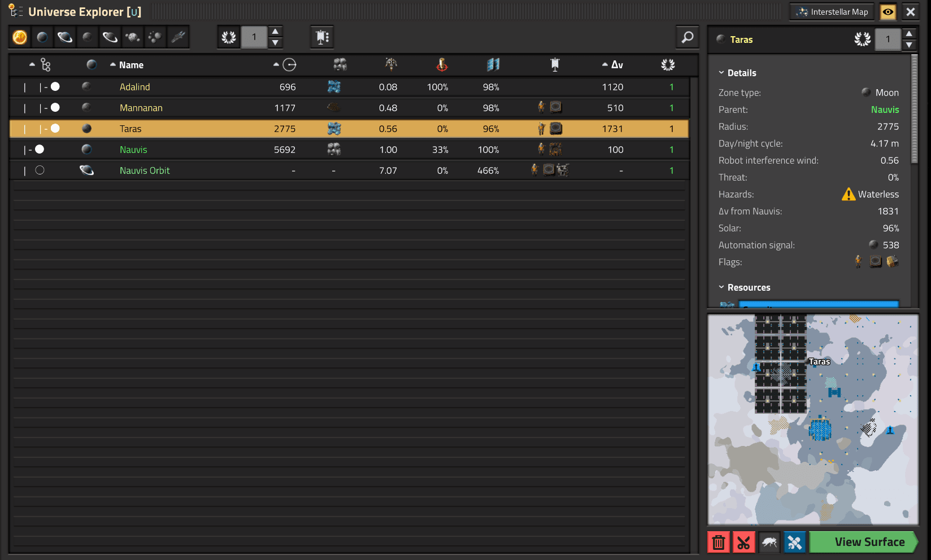Click the laurel wreath priority icon in toolbar
This screenshot has height=560, width=931.
[x=229, y=37]
